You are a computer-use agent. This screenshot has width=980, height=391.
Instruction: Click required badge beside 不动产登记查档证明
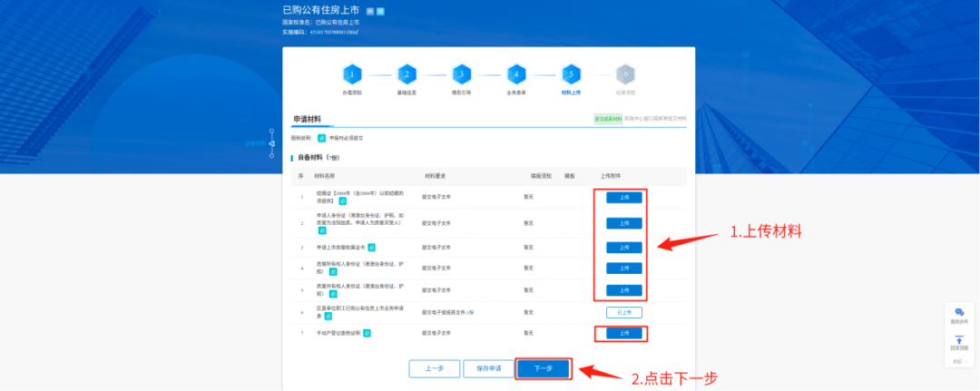pos(367,333)
